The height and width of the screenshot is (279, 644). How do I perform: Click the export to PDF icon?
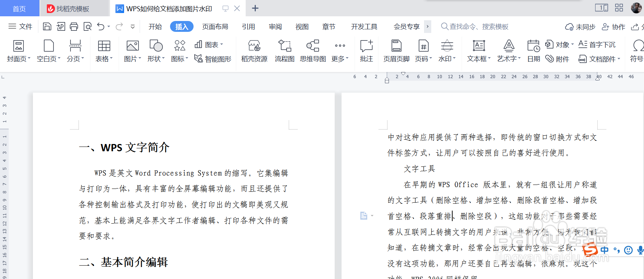(x=61, y=26)
